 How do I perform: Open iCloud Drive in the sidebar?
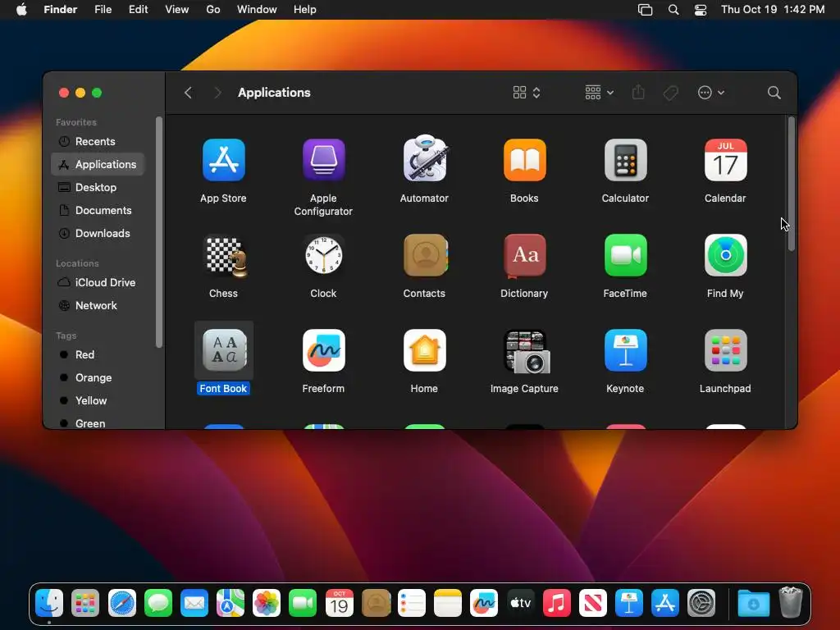coord(98,282)
